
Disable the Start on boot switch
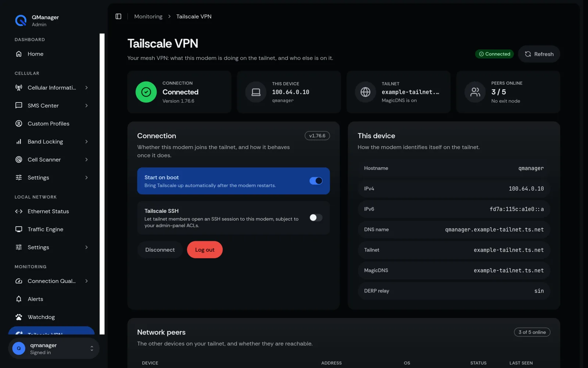point(316,181)
